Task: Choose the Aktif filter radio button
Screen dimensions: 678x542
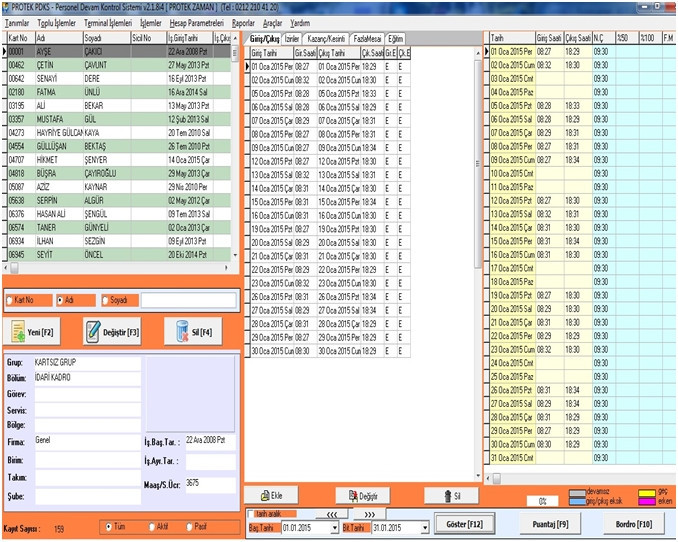Action: 150,526
